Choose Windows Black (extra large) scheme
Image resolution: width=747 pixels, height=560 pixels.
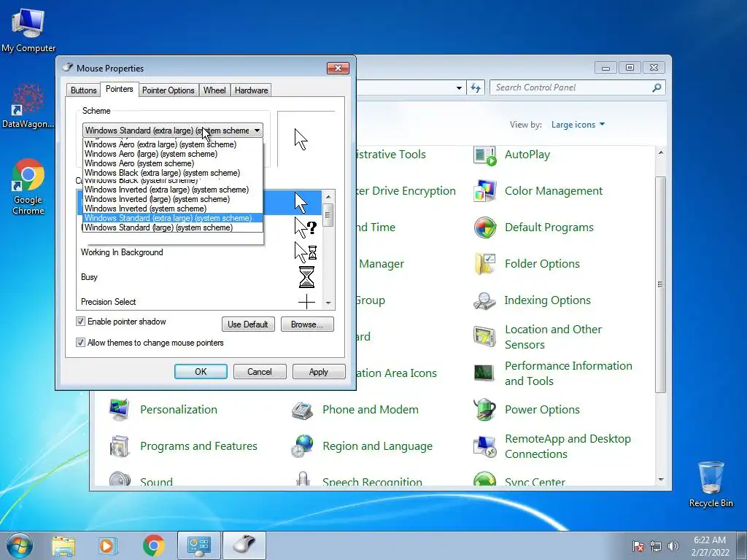click(172, 173)
